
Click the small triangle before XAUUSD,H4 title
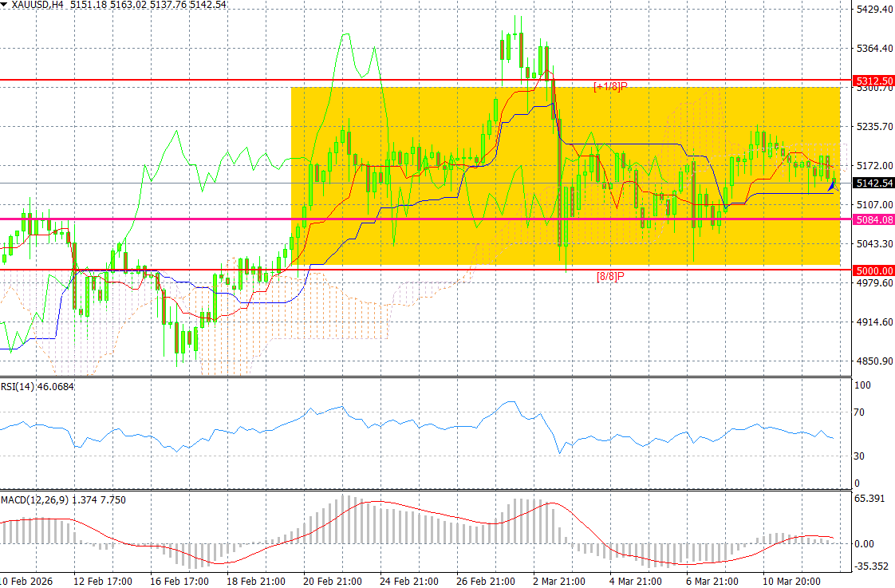click(x=4, y=5)
